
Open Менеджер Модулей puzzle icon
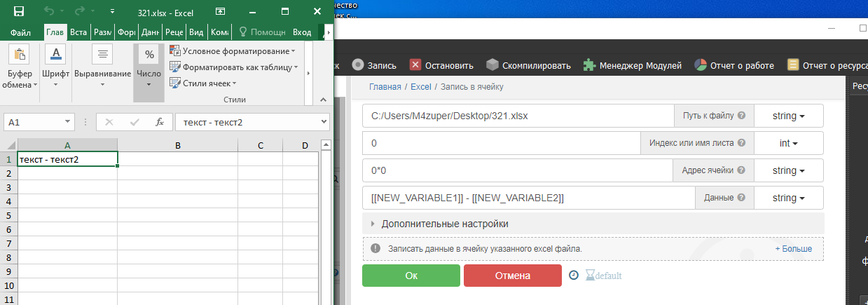click(x=590, y=65)
